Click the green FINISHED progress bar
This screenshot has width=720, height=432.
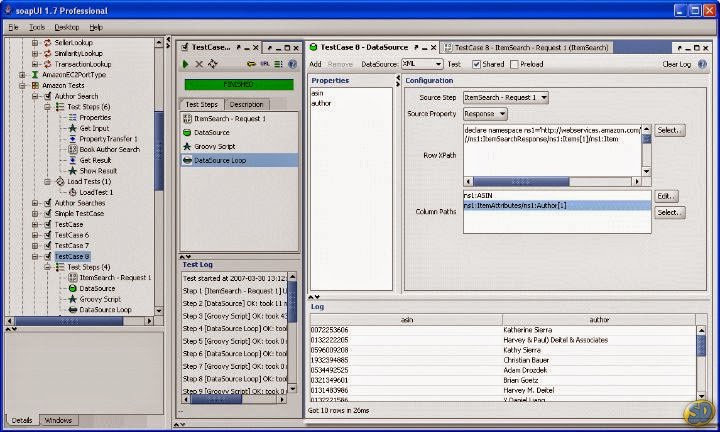click(239, 84)
